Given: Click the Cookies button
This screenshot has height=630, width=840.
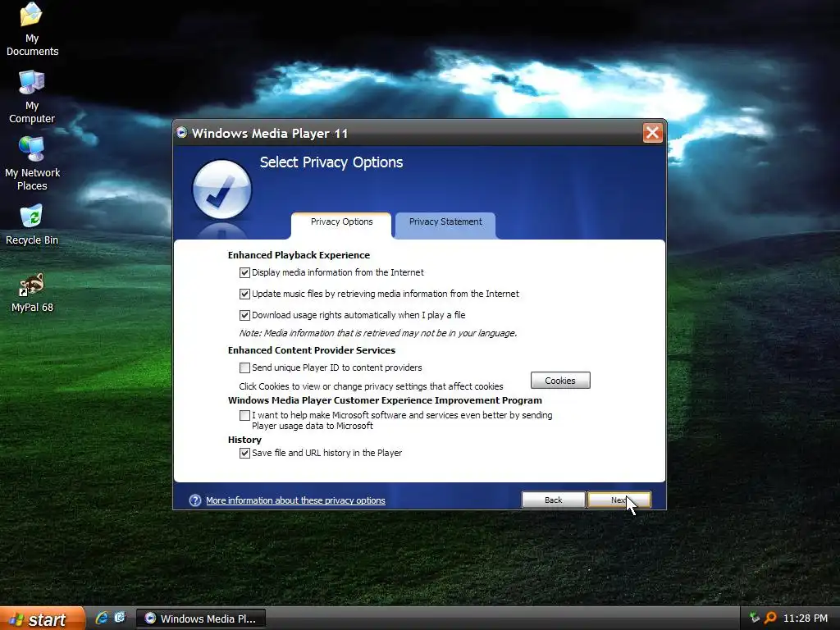Looking at the screenshot, I should (560, 381).
